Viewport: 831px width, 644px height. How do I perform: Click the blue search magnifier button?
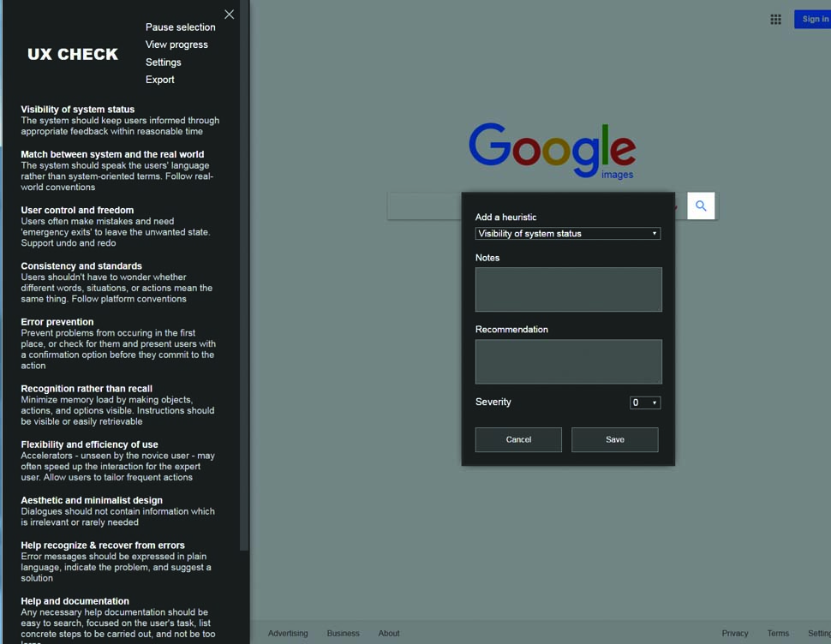tap(701, 206)
